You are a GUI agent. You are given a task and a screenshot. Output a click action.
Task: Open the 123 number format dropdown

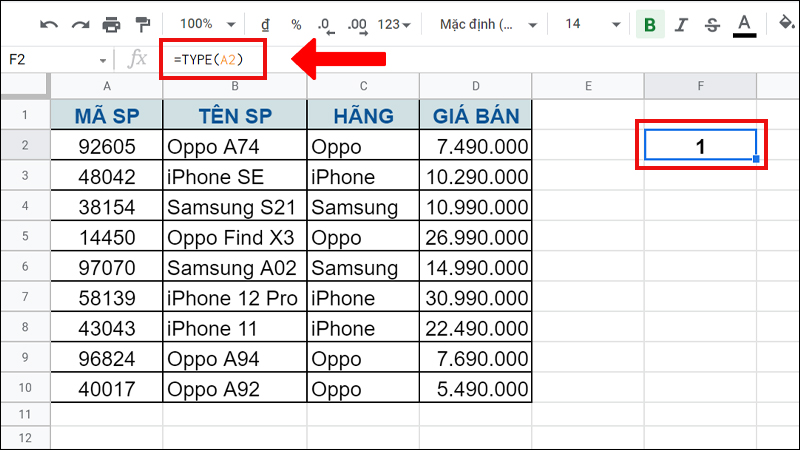click(x=396, y=23)
